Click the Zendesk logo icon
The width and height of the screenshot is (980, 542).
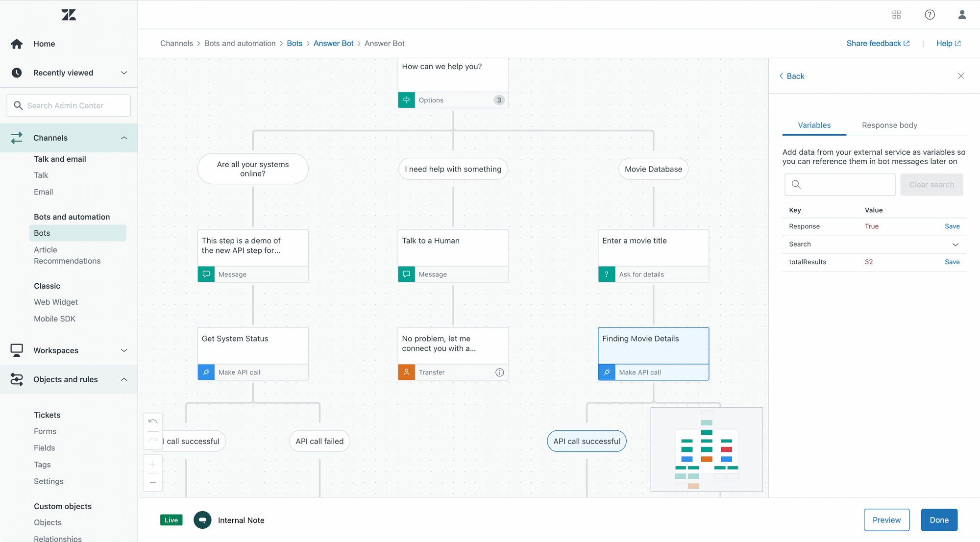(69, 15)
